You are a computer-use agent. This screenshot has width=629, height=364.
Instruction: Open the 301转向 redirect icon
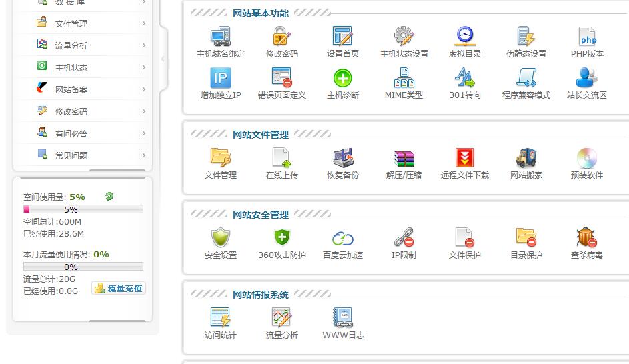click(464, 79)
